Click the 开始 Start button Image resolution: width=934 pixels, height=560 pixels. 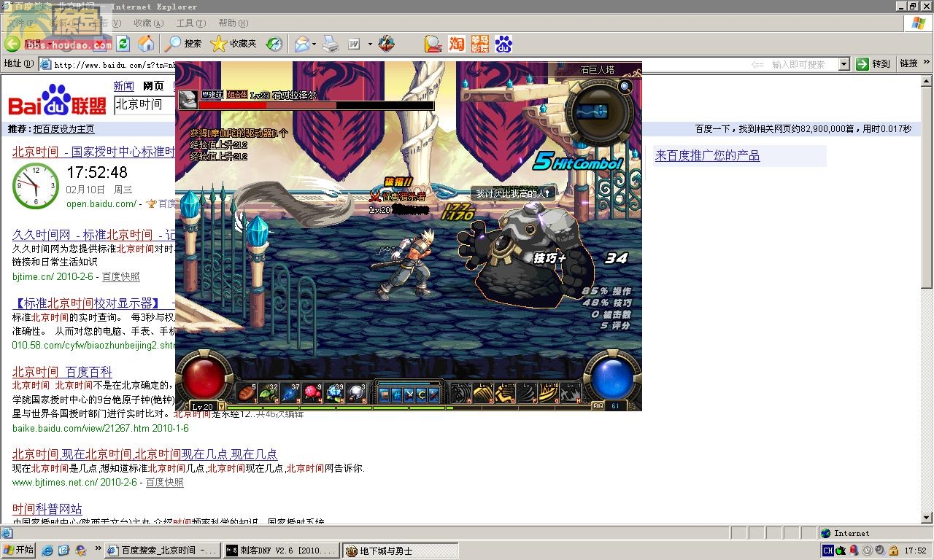click(19, 551)
